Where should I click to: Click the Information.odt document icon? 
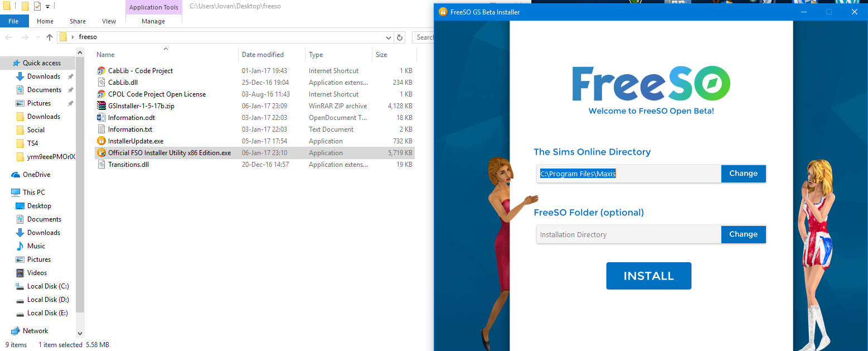tap(101, 118)
